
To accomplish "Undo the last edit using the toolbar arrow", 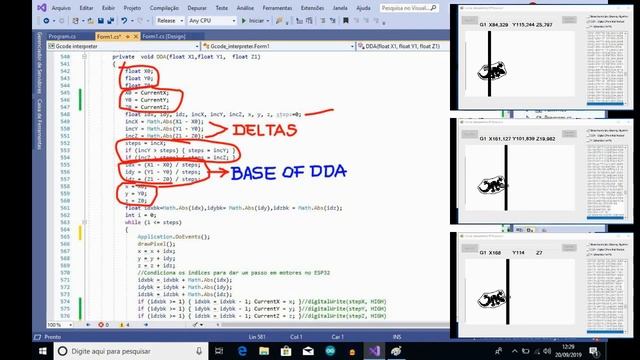I will point(124,20).
